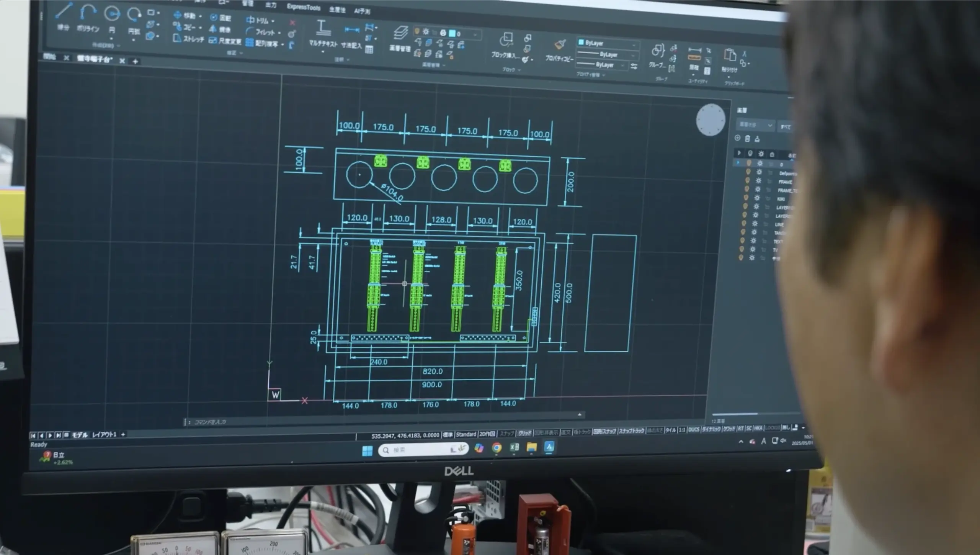Start 寸法記入 dimension tool
The image size is (980, 555).
coord(351,37)
